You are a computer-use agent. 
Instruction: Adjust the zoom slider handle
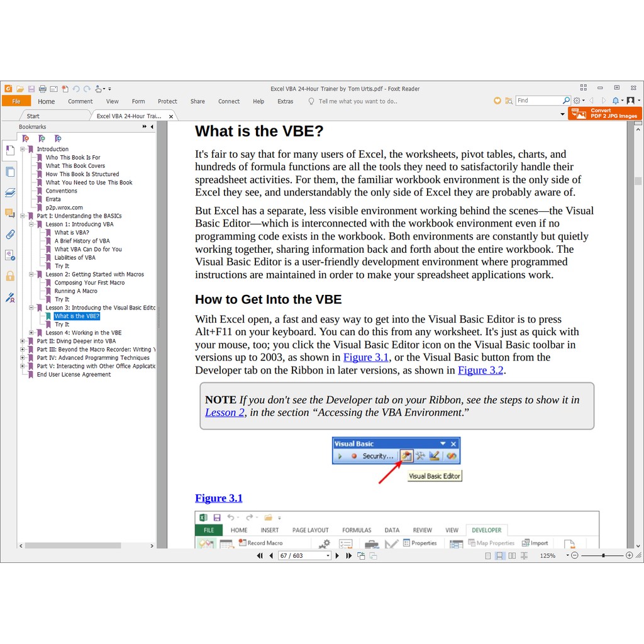(x=604, y=555)
